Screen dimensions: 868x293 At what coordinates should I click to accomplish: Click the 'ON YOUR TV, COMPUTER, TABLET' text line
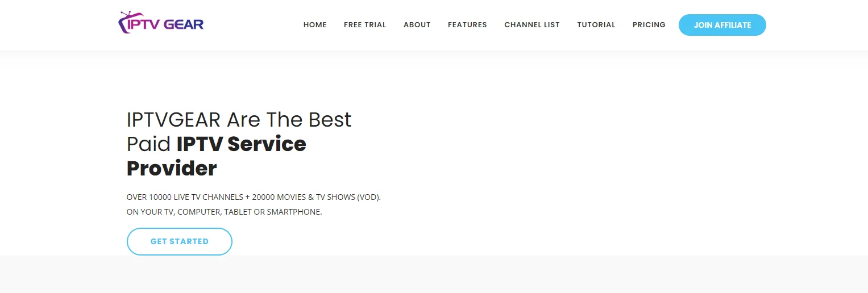coord(224,212)
